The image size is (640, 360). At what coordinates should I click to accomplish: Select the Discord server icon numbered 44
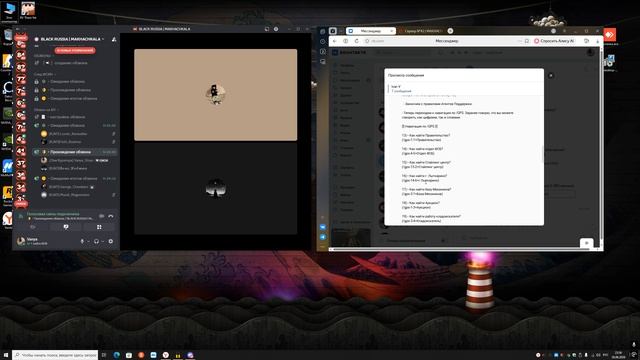tap(21, 151)
